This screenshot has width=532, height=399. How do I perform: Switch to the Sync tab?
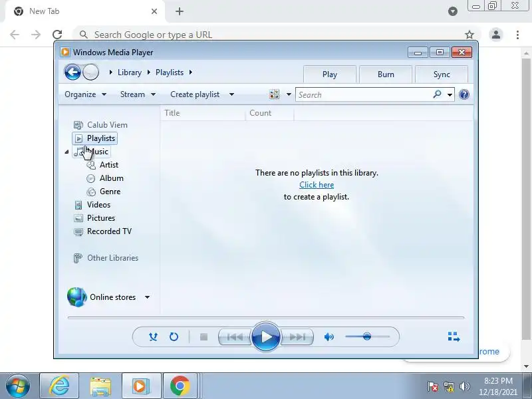[442, 74]
